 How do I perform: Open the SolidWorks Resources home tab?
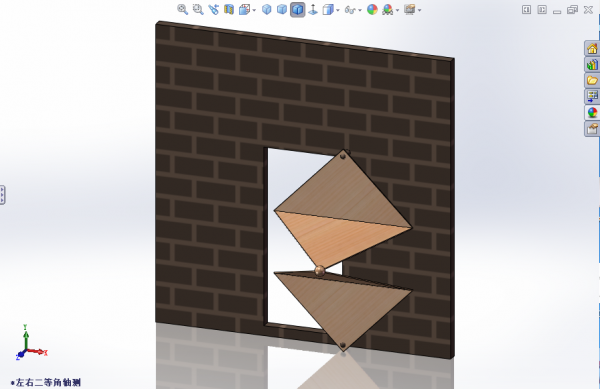coord(592,49)
